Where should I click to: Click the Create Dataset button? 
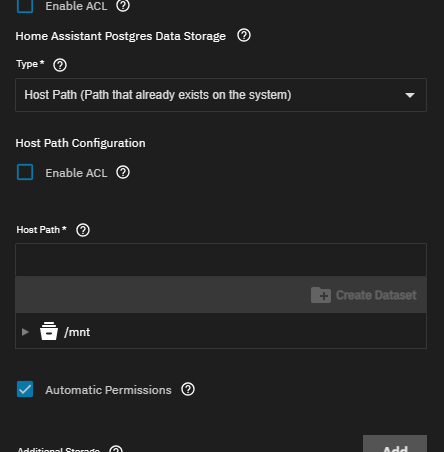point(364,295)
